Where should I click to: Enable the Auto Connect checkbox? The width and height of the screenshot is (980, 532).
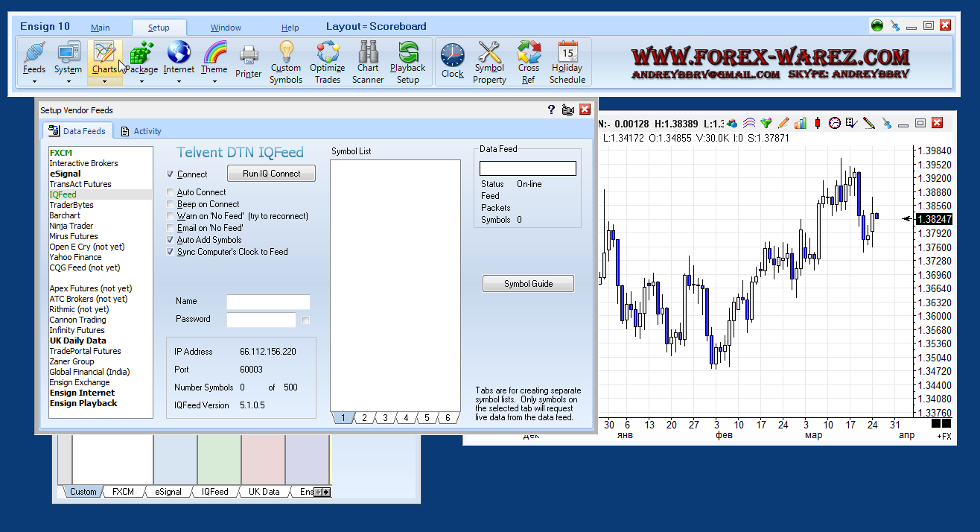click(x=171, y=192)
